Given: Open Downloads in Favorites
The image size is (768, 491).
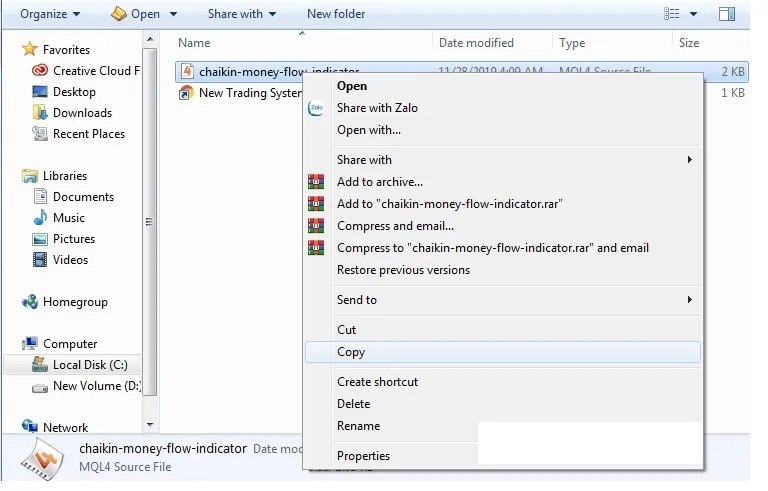Looking at the screenshot, I should pos(82,113).
